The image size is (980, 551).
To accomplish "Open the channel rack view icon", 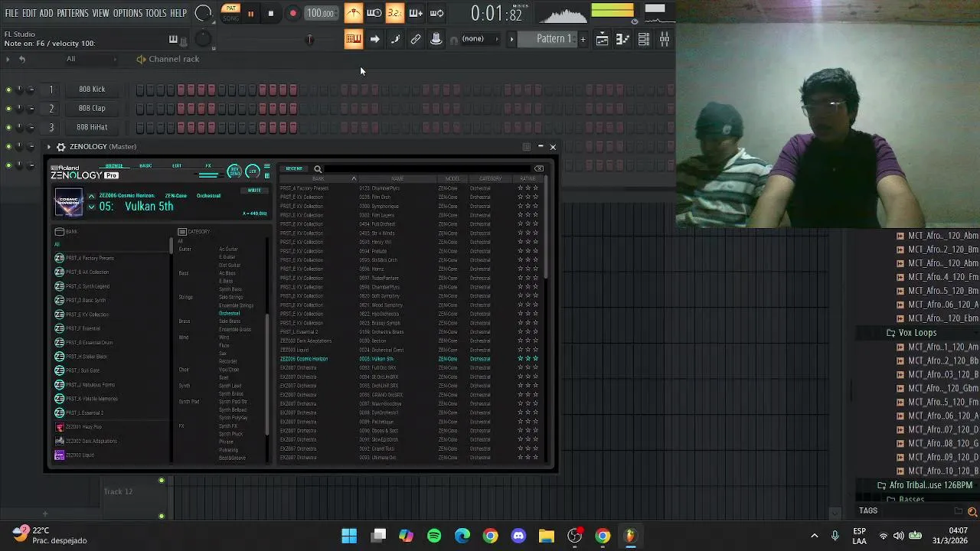I will click(x=644, y=39).
